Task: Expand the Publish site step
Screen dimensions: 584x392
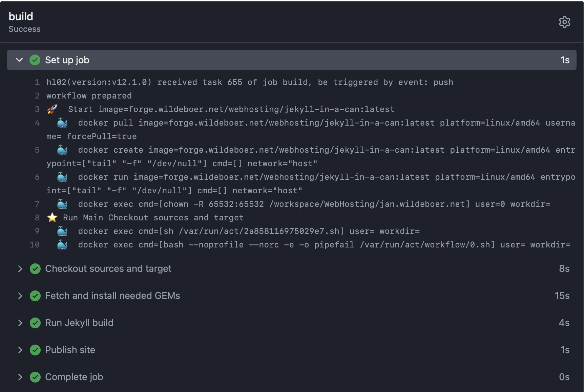Action: pos(20,350)
